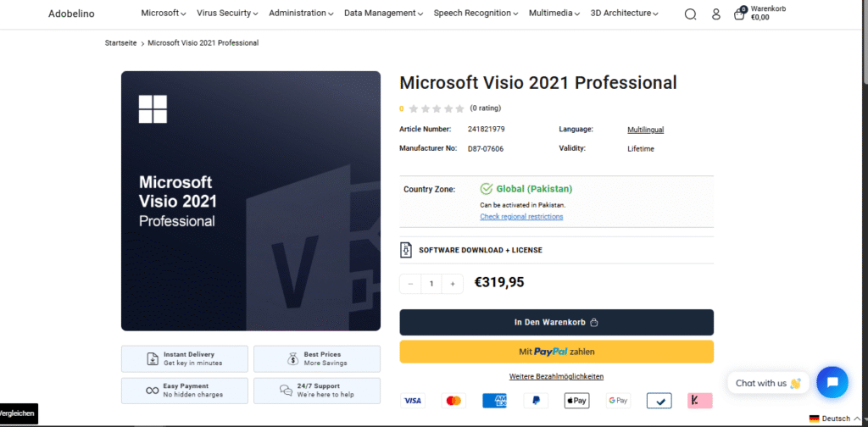Select the Mastercard payment icon

[453, 401]
